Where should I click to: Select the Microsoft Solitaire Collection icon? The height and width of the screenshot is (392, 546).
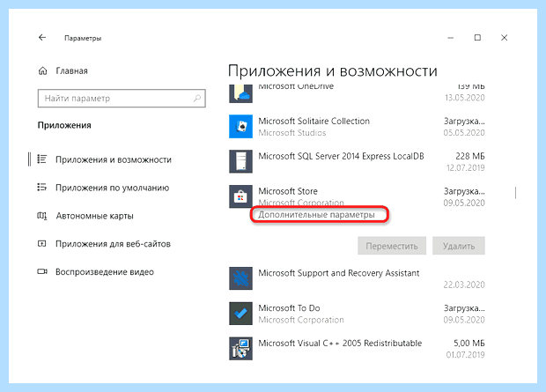pyautogui.click(x=240, y=127)
